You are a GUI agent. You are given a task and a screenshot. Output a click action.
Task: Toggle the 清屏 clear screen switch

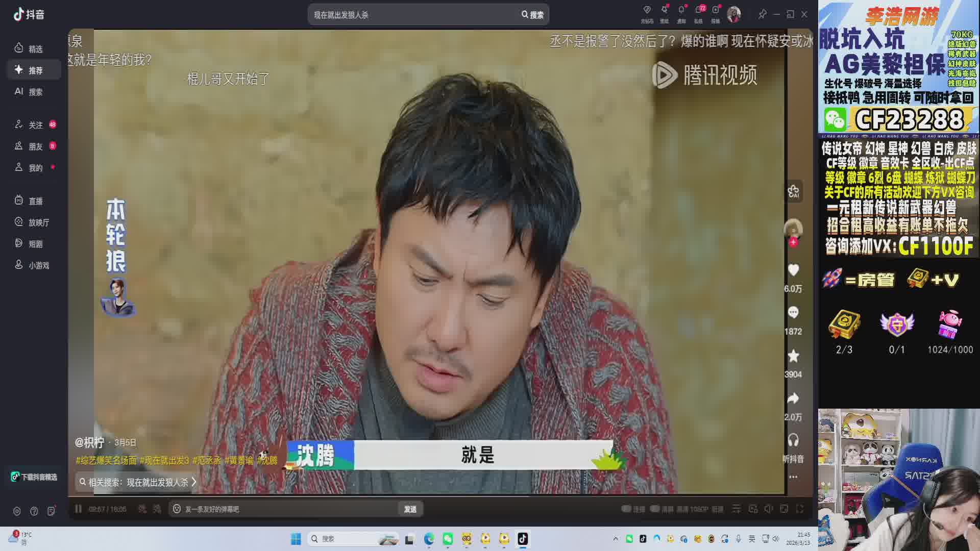point(655,509)
